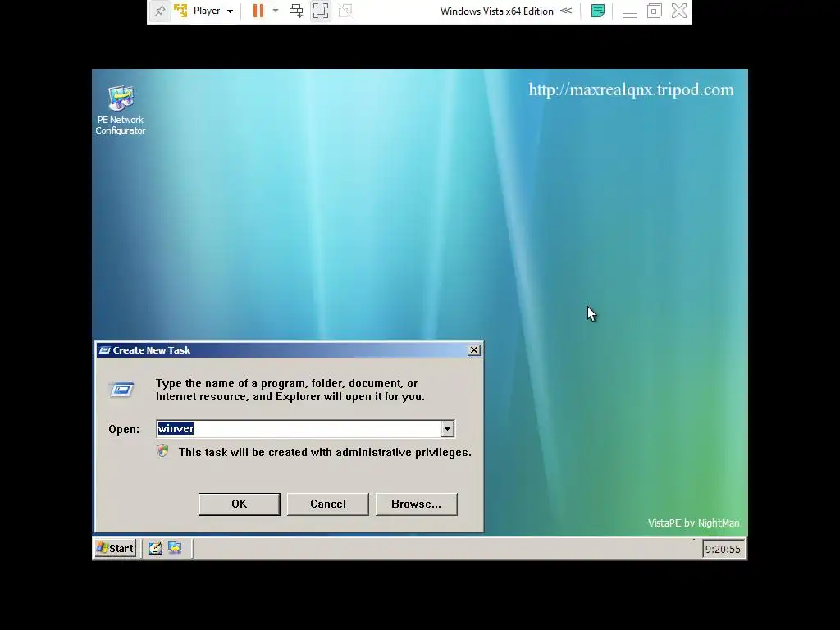Click the Run program icon in the dialog

pyautogui.click(x=121, y=390)
